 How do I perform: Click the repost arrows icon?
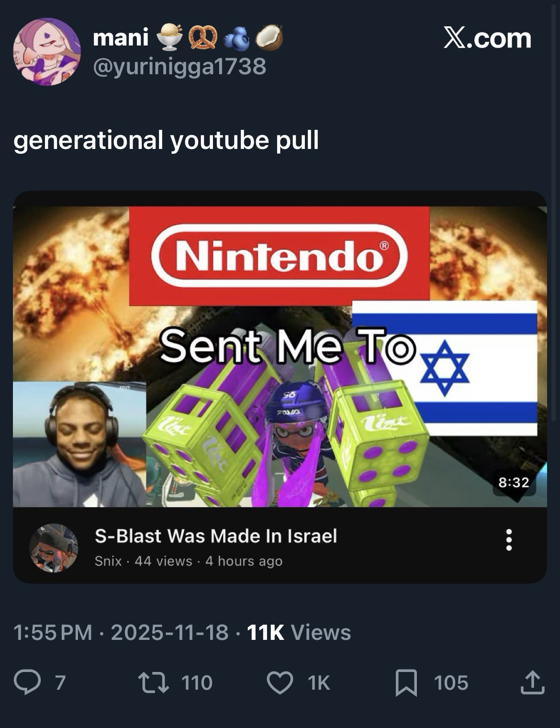(153, 682)
